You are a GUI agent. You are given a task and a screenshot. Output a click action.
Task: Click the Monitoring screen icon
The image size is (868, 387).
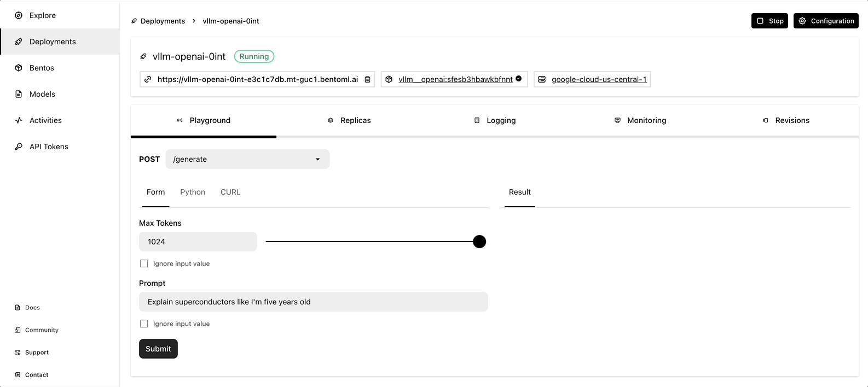617,120
